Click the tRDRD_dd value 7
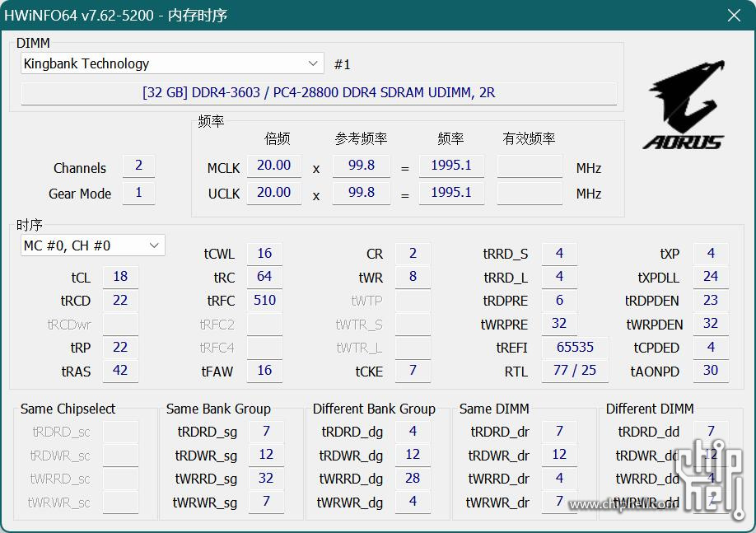 click(x=712, y=431)
